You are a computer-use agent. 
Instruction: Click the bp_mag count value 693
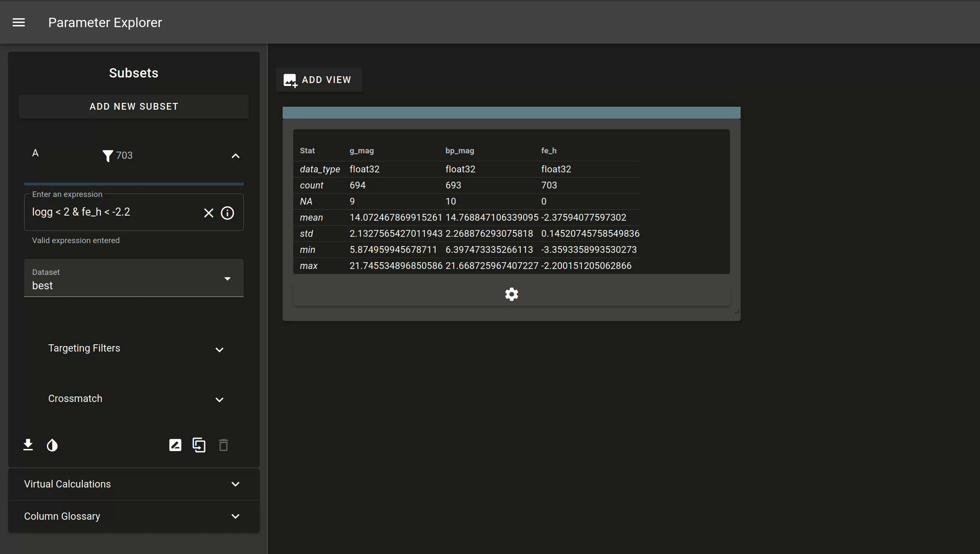pyautogui.click(x=453, y=186)
